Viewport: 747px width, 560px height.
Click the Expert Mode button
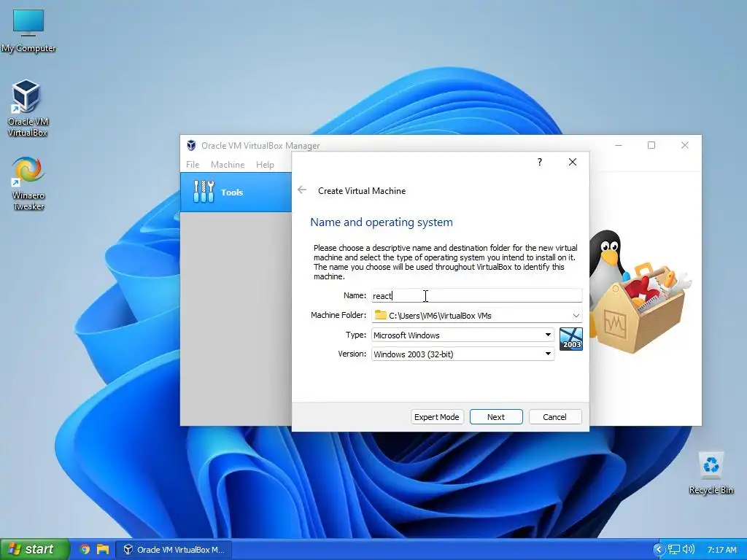point(436,416)
